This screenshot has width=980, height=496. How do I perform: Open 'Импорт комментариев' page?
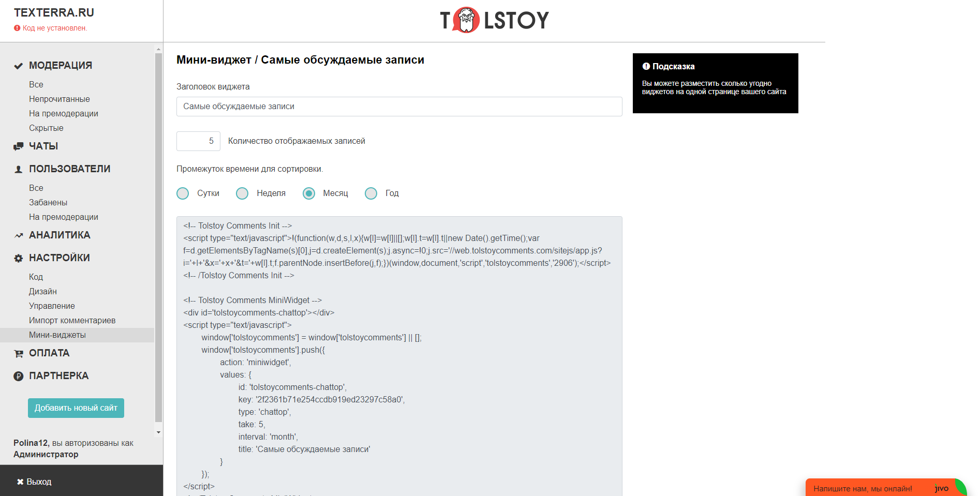[72, 320]
